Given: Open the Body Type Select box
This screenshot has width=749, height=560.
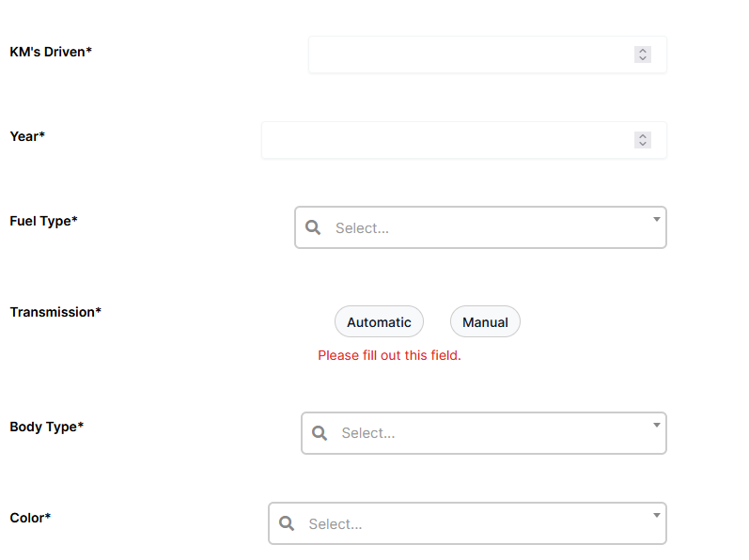Looking at the screenshot, I should point(483,433).
